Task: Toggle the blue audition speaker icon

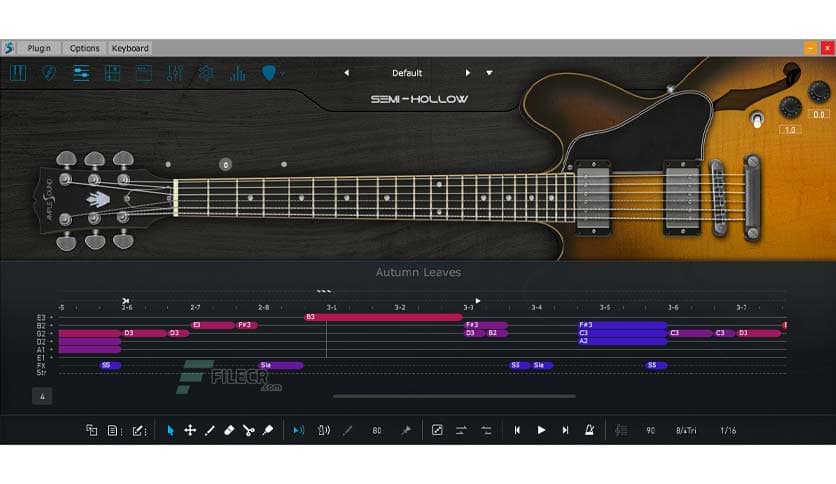Action: coord(299,430)
